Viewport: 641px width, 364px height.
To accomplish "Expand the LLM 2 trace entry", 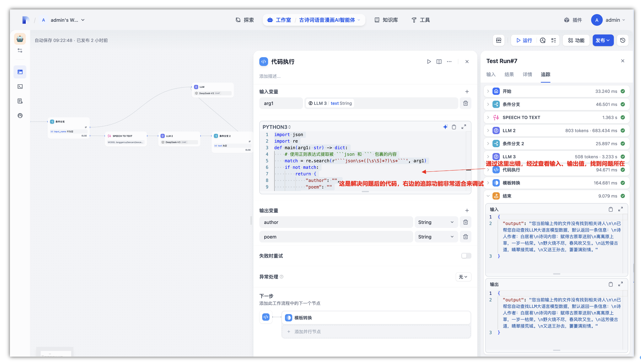I will click(x=488, y=130).
